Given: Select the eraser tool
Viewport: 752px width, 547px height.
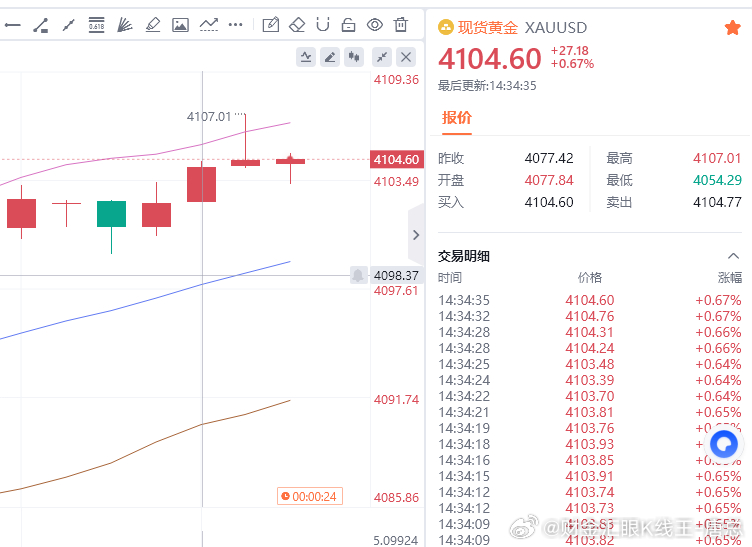Looking at the screenshot, I should coord(297,25).
